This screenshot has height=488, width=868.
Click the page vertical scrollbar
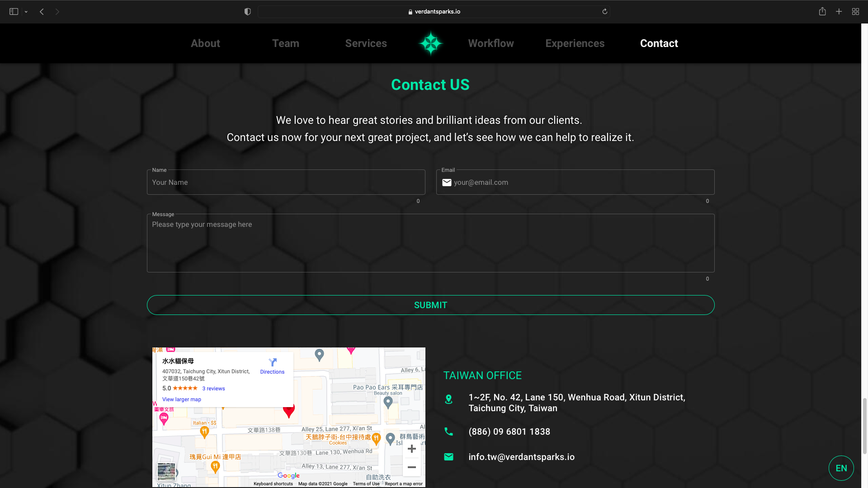tap(864, 425)
